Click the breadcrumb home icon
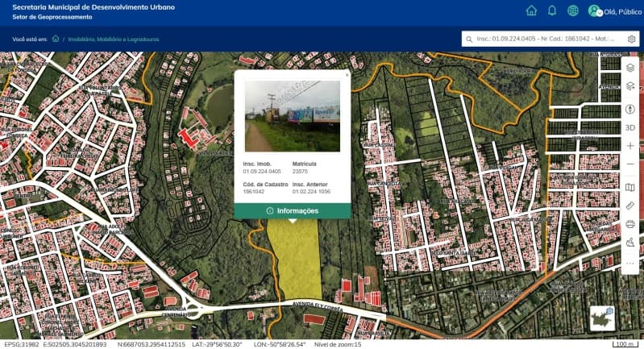This screenshot has width=644, height=349. tap(56, 39)
